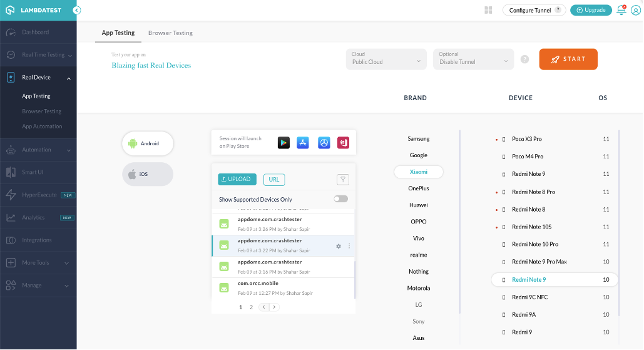644x350 pixels.
Task: Click the brand list vertical scrollbar
Action: (459, 222)
